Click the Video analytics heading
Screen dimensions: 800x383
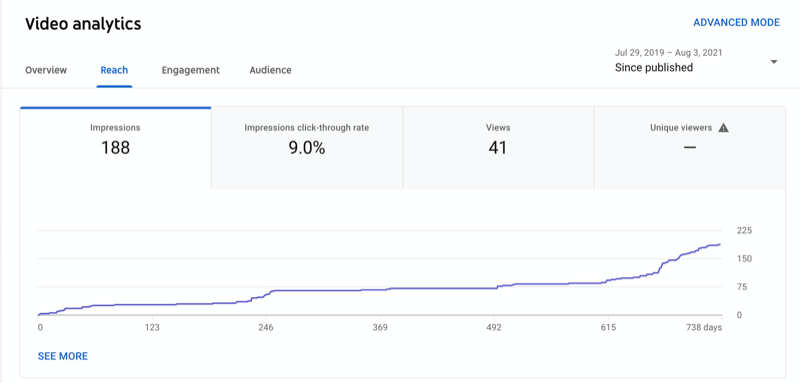point(83,23)
